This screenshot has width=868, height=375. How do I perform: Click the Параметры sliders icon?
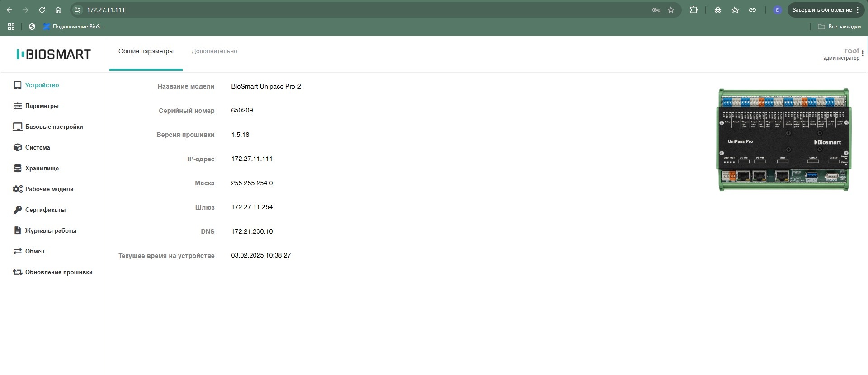[18, 106]
